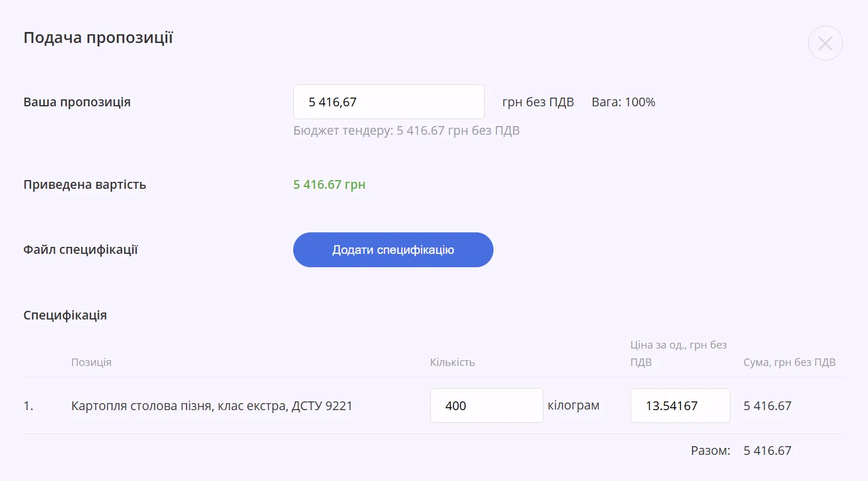Viewport: 868px width, 481px height.
Task: Select the Картопля столова пізня item name
Action: pyautogui.click(x=212, y=406)
